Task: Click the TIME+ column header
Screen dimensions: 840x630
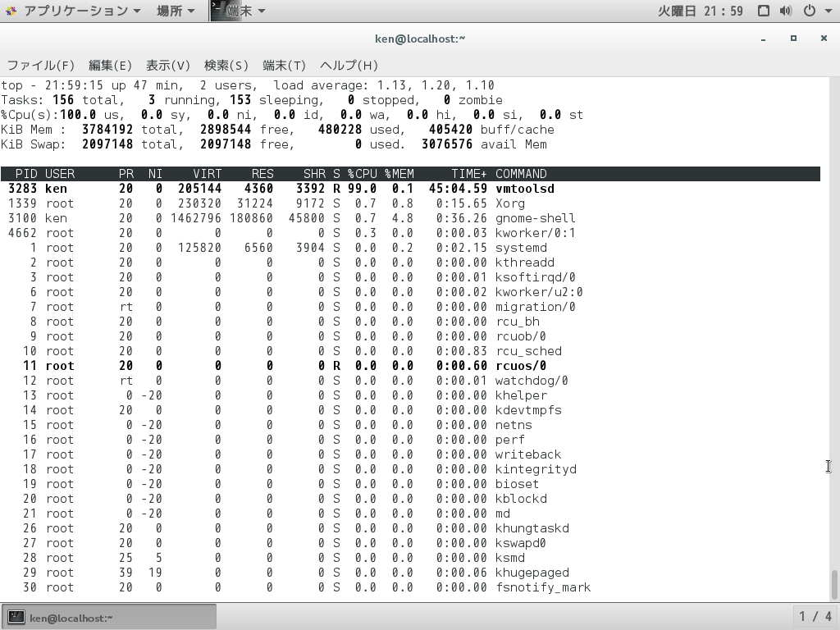Action: click(469, 174)
